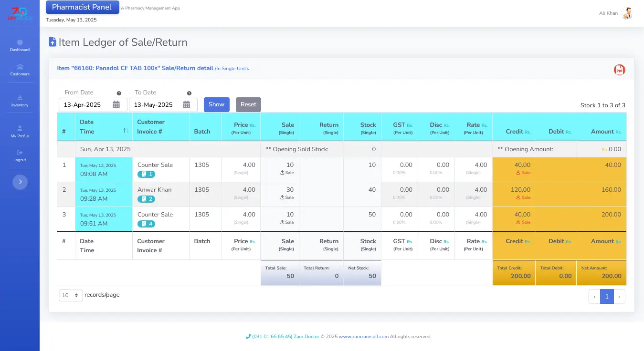Sort the table by Date Time column
Image resolution: width=644 pixels, height=351 pixels.
coord(126,131)
